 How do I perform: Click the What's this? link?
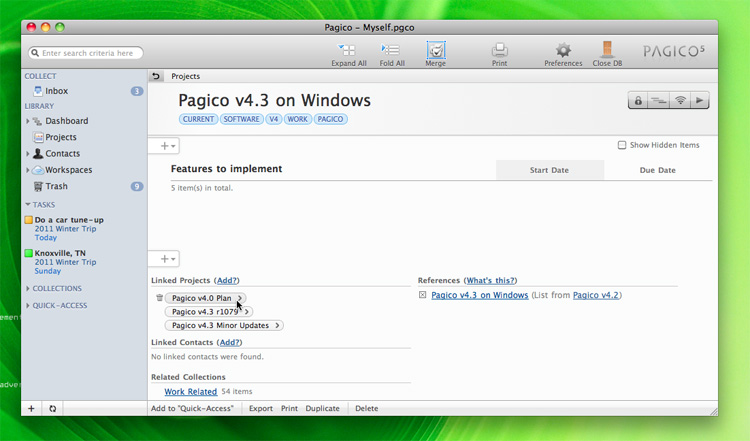(x=491, y=281)
